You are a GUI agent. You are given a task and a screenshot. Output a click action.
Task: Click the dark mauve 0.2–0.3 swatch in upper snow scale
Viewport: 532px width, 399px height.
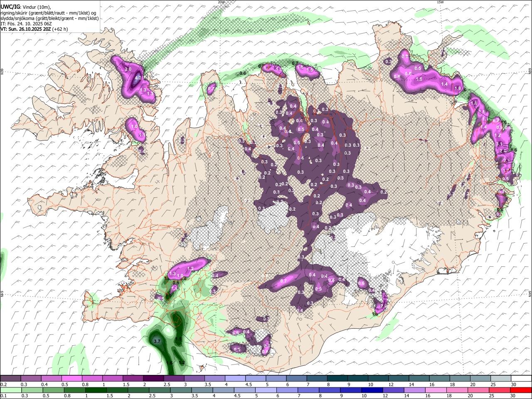tap(10, 378)
